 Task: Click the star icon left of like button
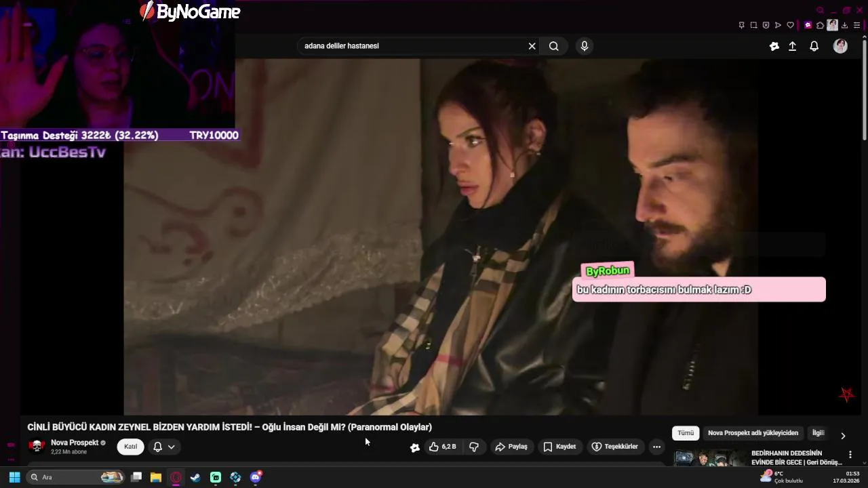click(415, 447)
